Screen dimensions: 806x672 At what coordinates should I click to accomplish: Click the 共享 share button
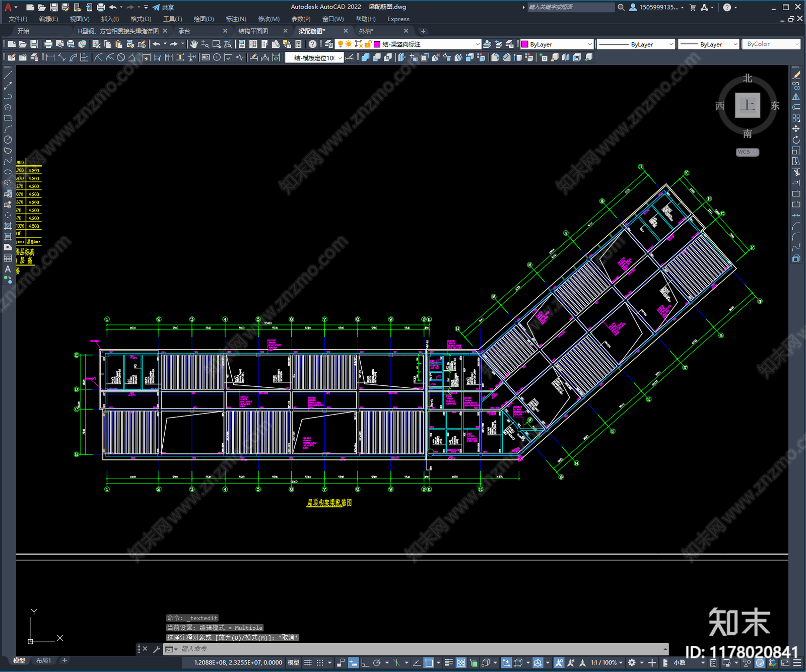pyautogui.click(x=163, y=7)
